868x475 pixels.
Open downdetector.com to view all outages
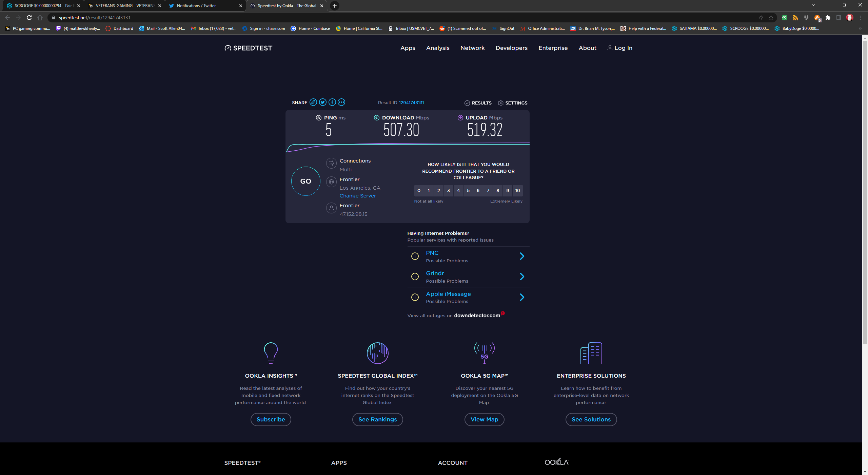pyautogui.click(x=476, y=315)
